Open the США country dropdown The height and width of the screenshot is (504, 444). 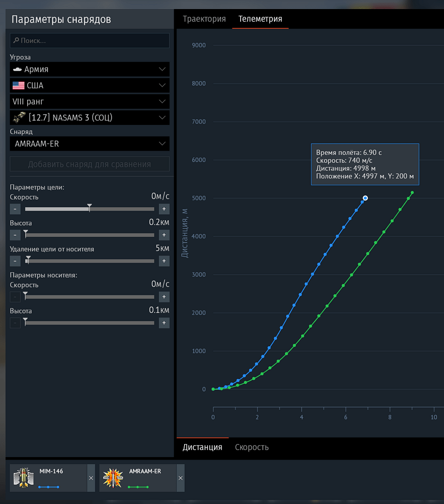tap(90, 86)
